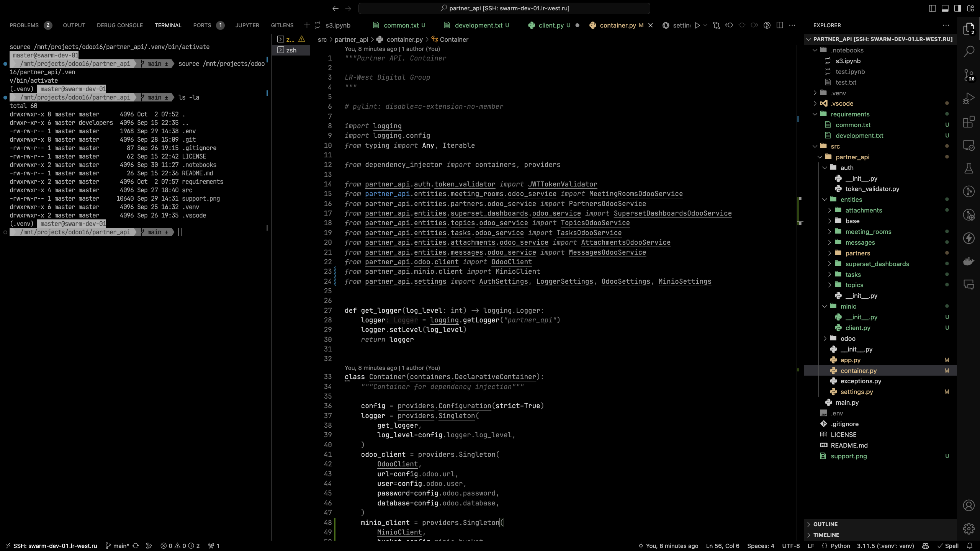
Task: Expand the odoo folder
Action: pyautogui.click(x=847, y=338)
